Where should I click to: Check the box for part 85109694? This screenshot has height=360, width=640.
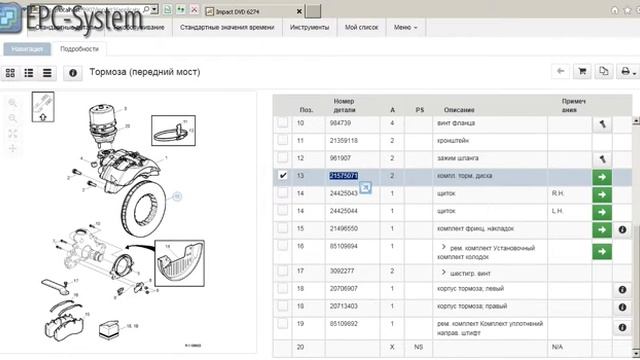tap(282, 246)
